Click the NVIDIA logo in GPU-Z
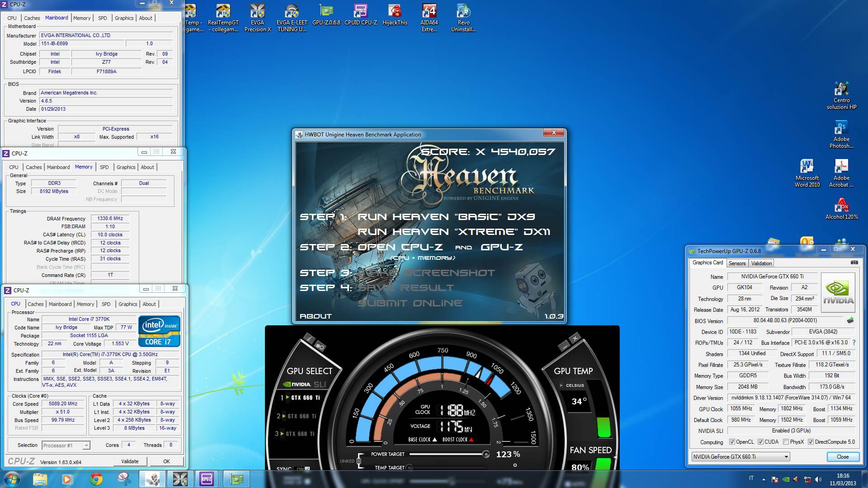The image size is (868, 488). coord(838,293)
